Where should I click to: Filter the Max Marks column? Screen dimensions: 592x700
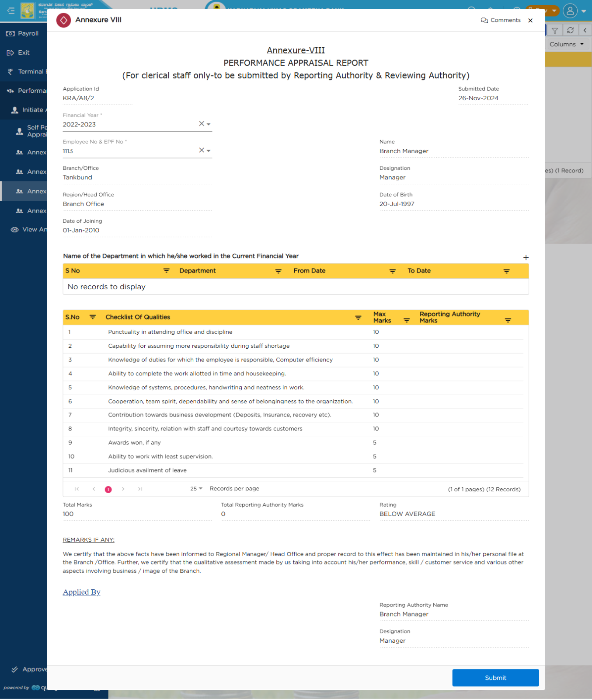point(407,320)
